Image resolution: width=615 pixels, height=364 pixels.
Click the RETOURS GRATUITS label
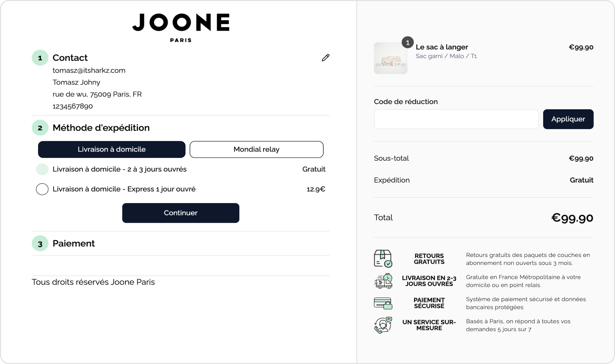click(429, 259)
